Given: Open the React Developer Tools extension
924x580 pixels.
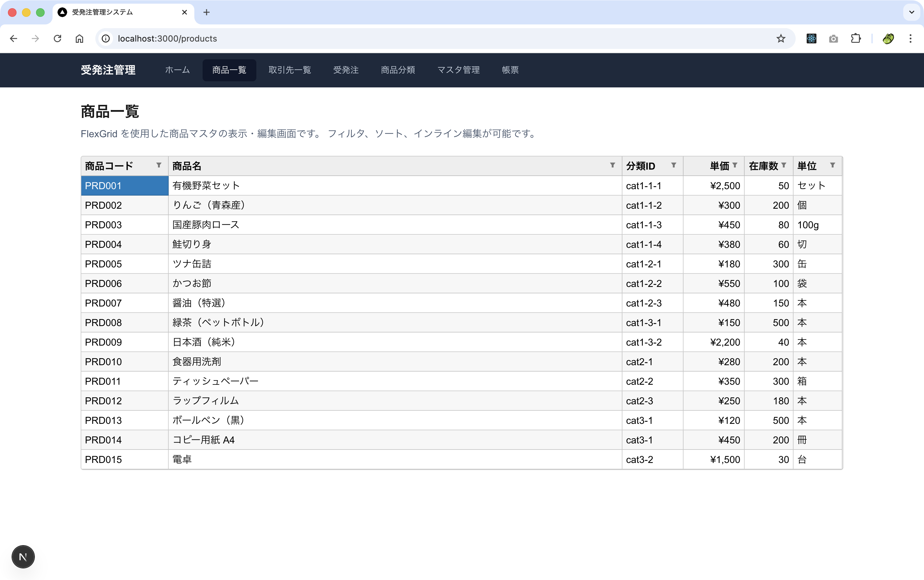Looking at the screenshot, I should tap(811, 39).
